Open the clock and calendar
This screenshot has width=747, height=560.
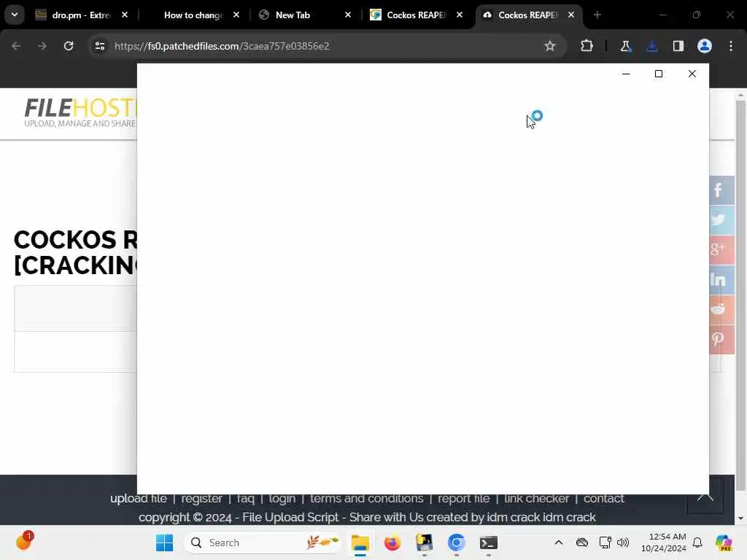664,542
